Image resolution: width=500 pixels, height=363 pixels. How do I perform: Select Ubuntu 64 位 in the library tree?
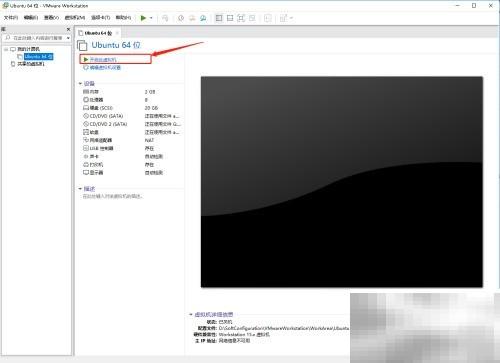pyautogui.click(x=39, y=57)
